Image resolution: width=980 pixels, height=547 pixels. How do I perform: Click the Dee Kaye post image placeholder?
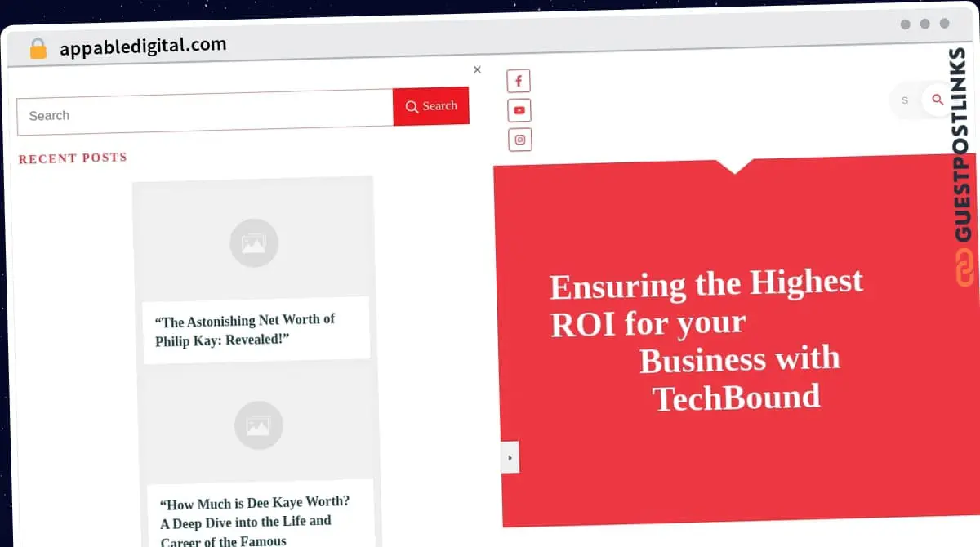(258, 425)
